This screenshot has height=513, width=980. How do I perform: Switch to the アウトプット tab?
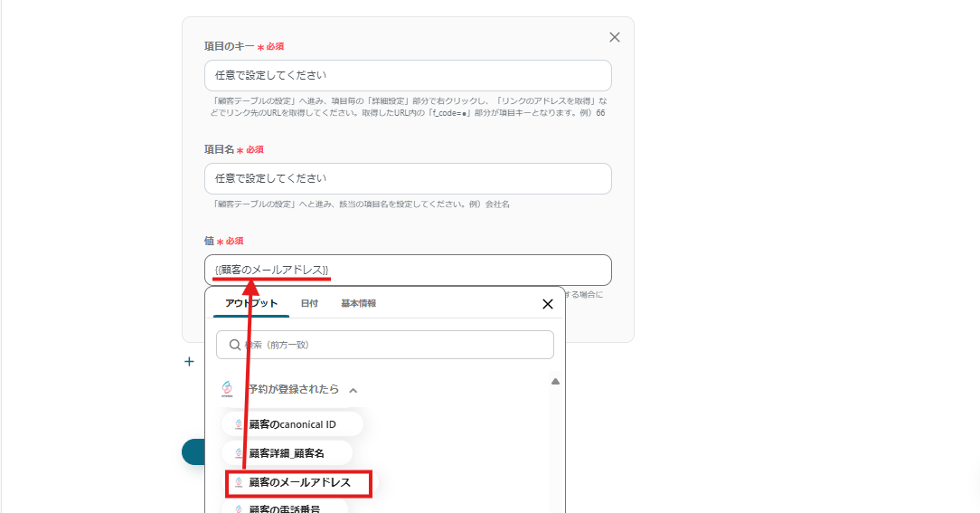[251, 303]
